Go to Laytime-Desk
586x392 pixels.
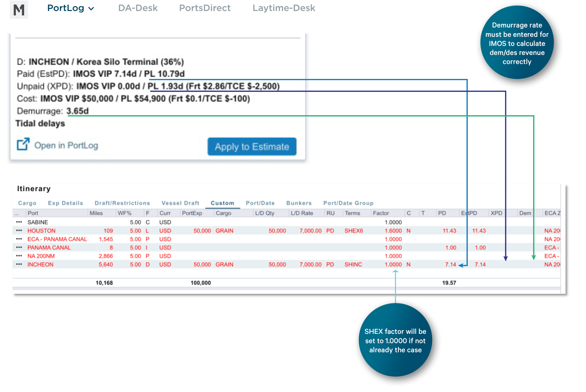coord(284,8)
